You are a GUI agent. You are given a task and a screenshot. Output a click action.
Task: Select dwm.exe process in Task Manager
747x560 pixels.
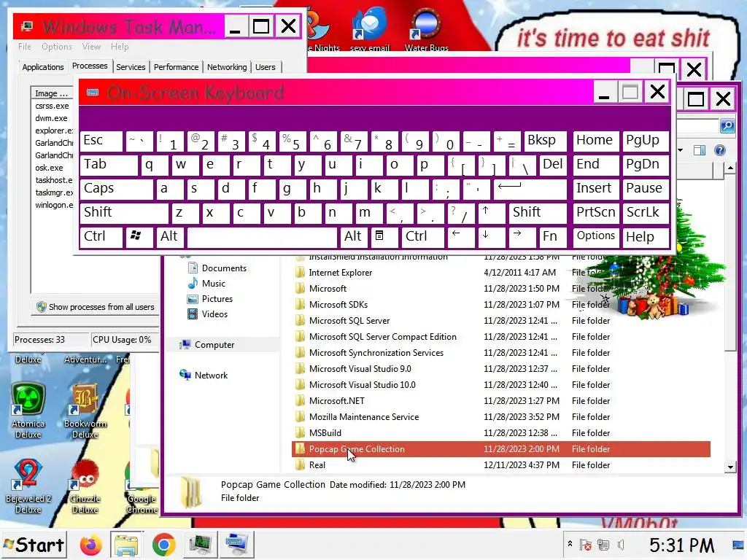[x=52, y=118]
